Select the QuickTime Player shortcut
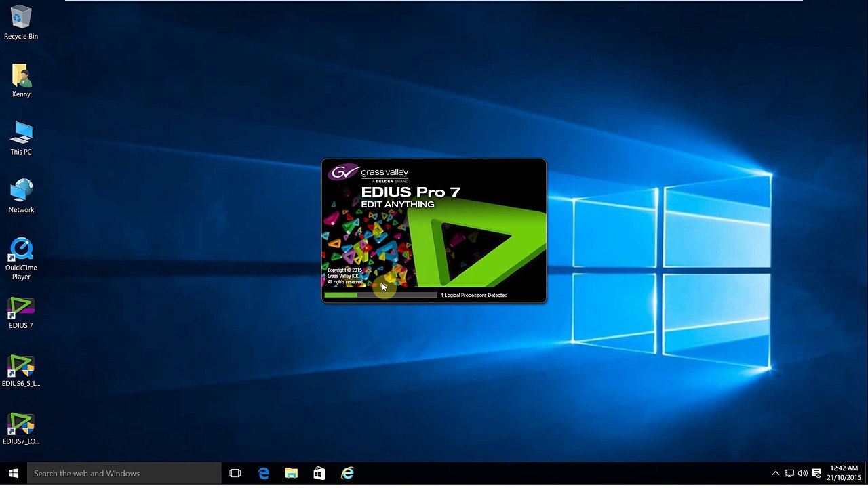 coord(21,258)
